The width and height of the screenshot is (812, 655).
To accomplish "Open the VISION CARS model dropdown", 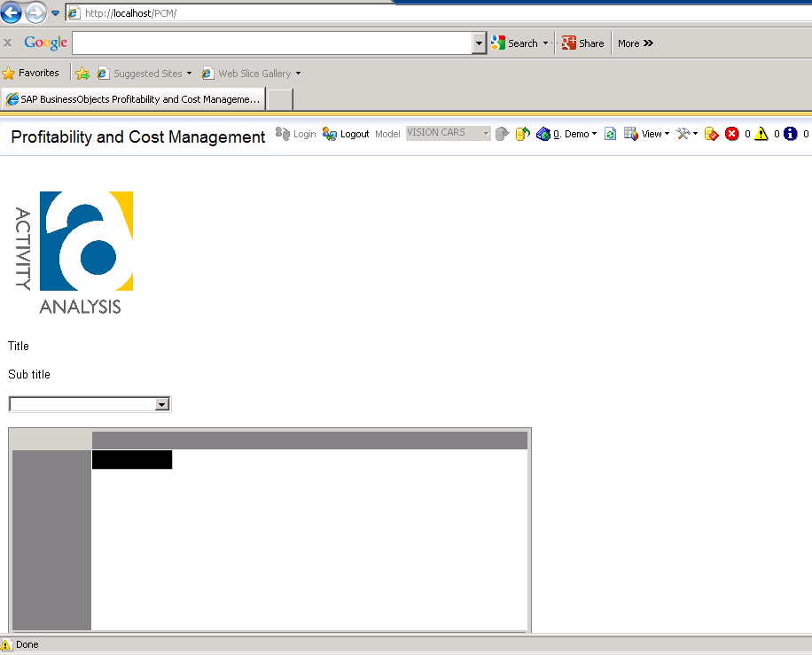I will tap(448, 133).
